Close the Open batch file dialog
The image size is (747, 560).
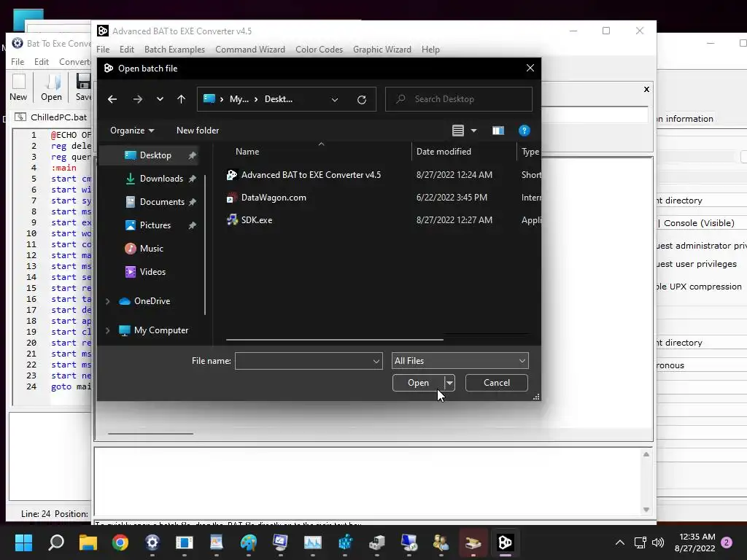530,68
